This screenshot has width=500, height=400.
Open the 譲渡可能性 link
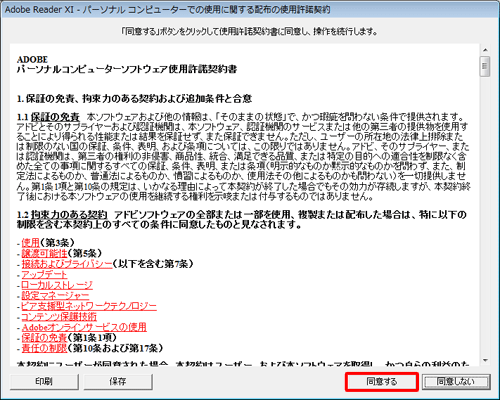pyautogui.click(x=44, y=253)
